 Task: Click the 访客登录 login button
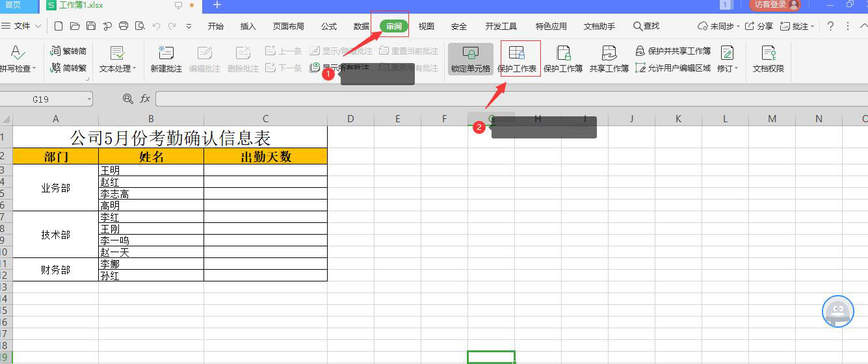775,5
